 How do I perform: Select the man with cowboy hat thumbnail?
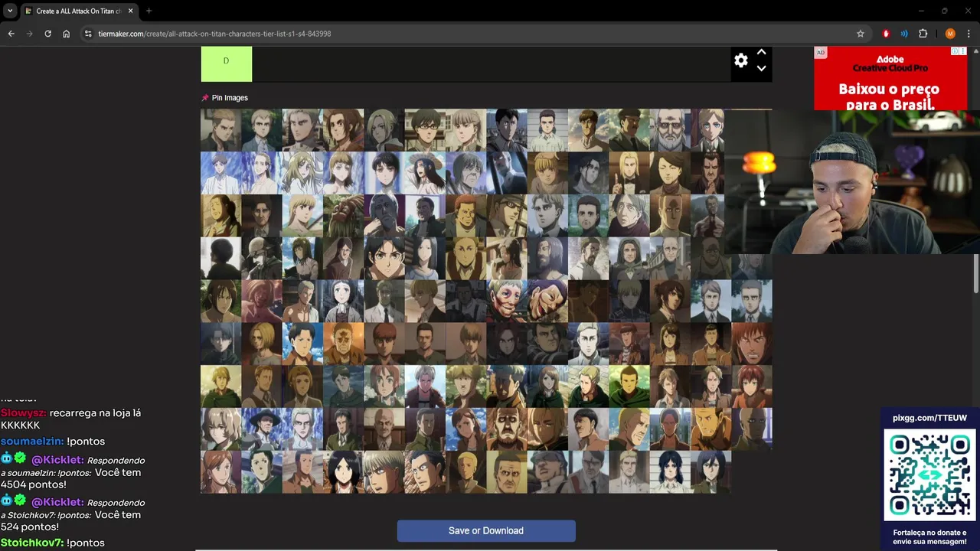tap(262, 429)
